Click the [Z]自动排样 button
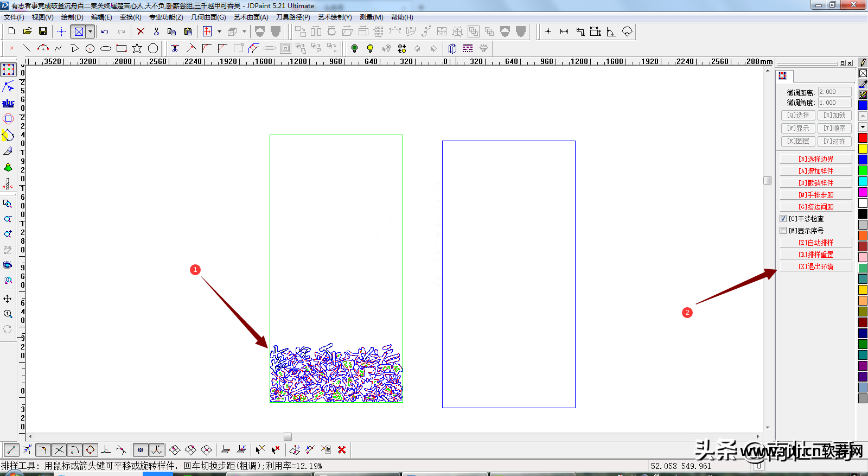This screenshot has height=476, width=868. pyautogui.click(x=816, y=243)
